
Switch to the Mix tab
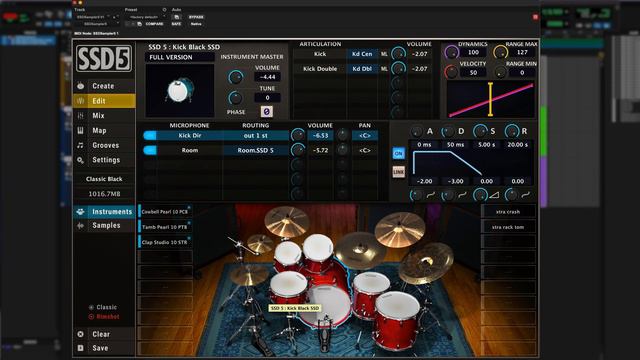104,116
